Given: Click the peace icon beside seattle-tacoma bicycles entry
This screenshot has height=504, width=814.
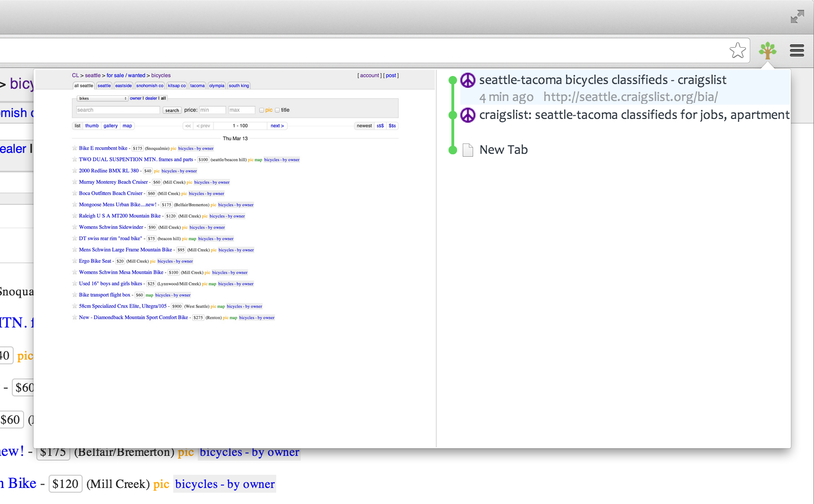Looking at the screenshot, I should click(x=468, y=80).
